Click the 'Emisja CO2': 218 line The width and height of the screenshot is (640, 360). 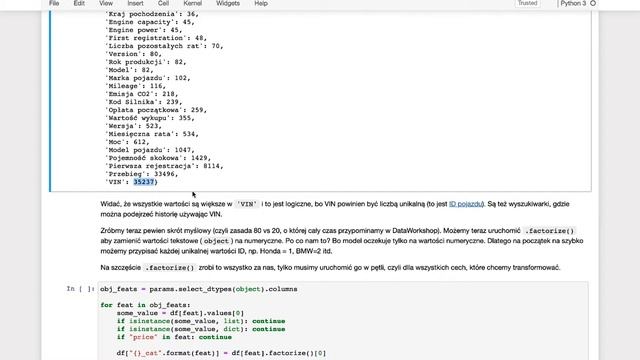pos(142,94)
